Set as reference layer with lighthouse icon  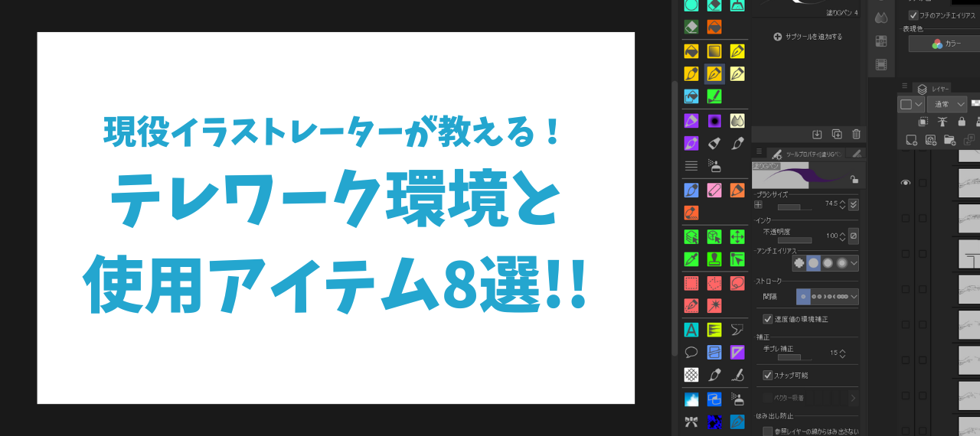click(942, 122)
